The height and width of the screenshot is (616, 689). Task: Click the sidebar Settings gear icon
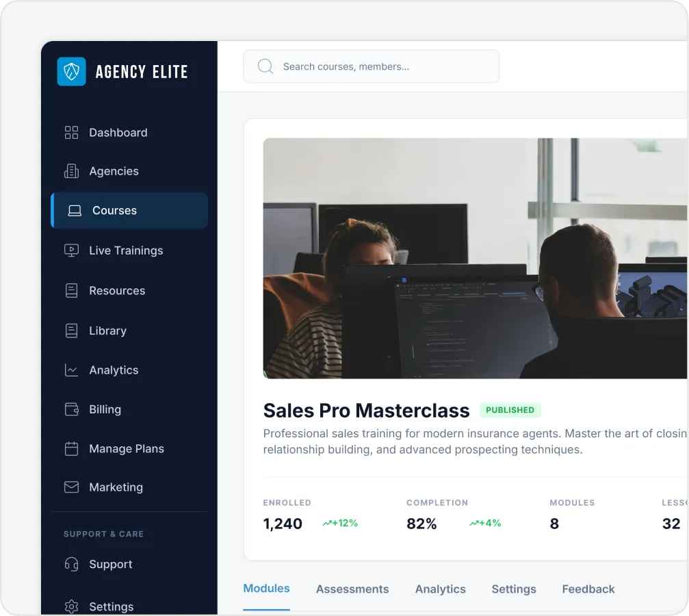tap(71, 607)
